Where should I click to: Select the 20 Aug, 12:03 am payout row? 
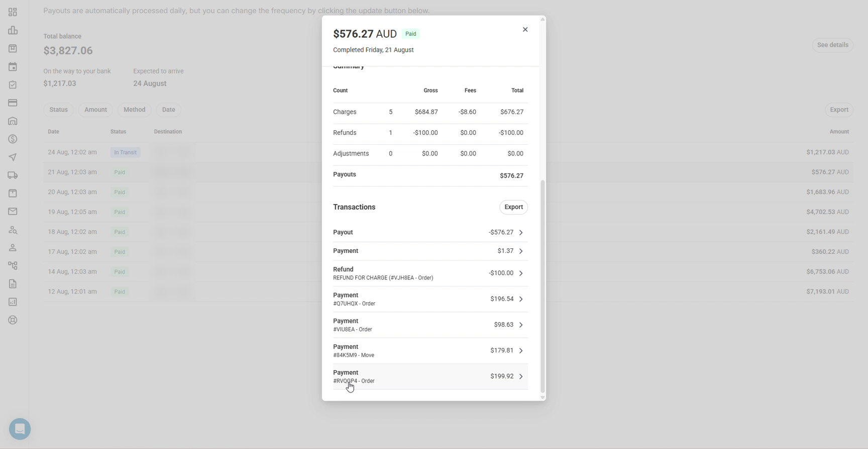449,192
